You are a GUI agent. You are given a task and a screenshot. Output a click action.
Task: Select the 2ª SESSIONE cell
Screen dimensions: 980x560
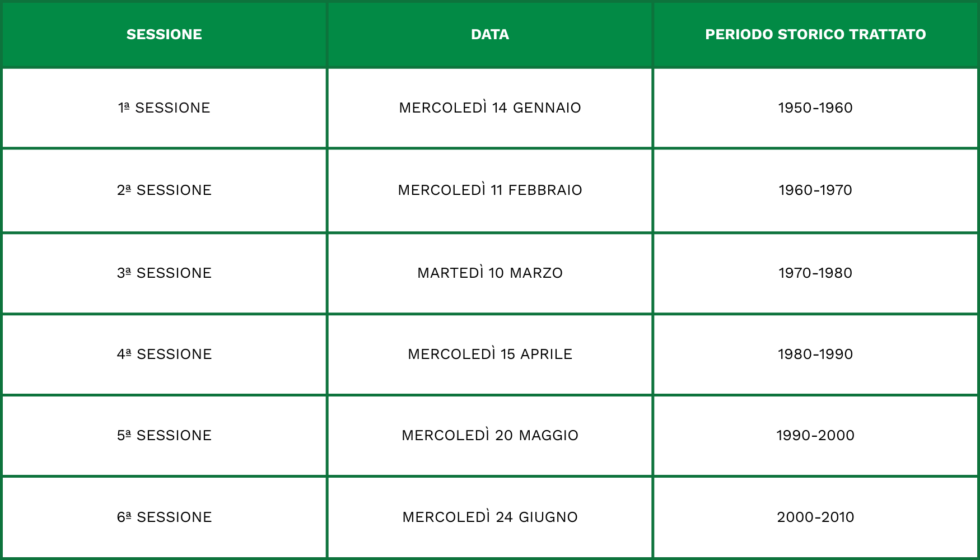(164, 190)
